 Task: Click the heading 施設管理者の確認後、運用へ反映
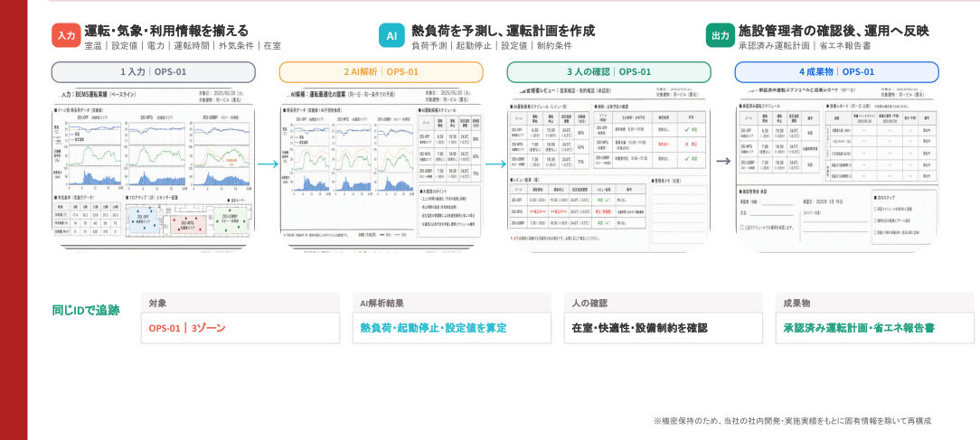click(x=834, y=31)
